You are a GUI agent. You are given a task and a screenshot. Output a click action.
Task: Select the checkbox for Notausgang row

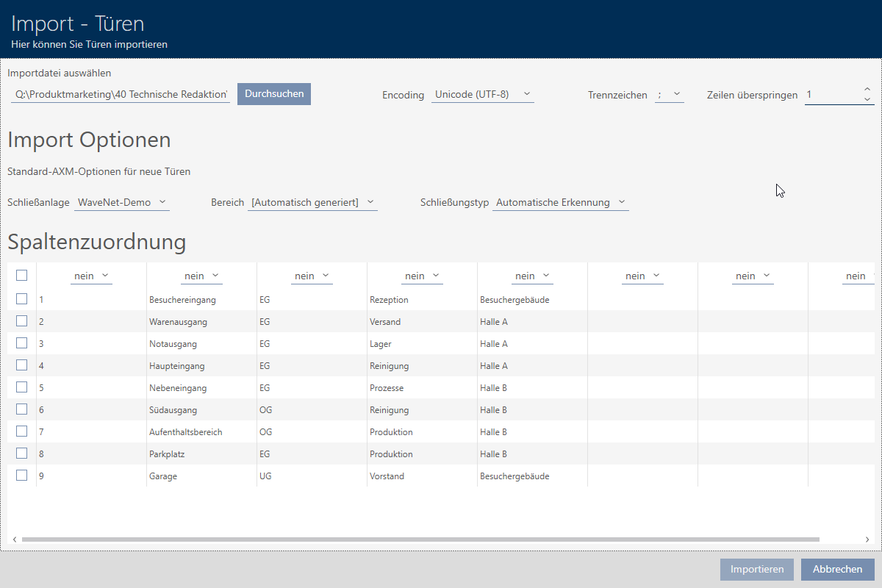[22, 343]
